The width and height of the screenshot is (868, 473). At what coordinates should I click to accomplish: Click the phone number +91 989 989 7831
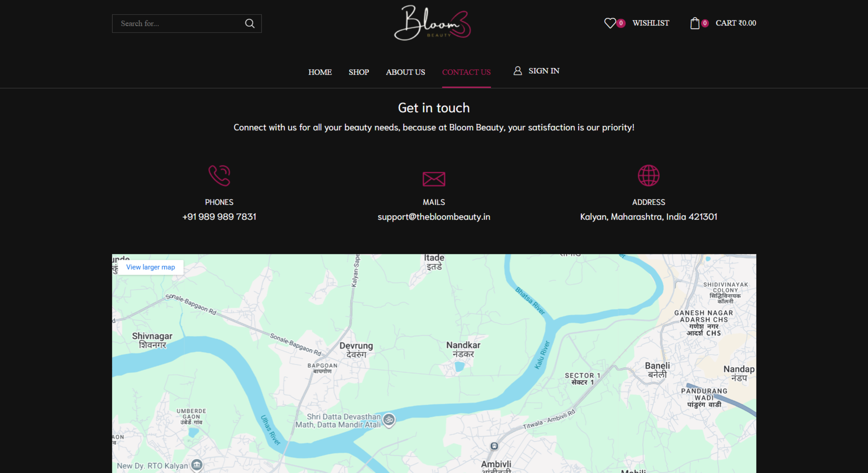point(219,217)
